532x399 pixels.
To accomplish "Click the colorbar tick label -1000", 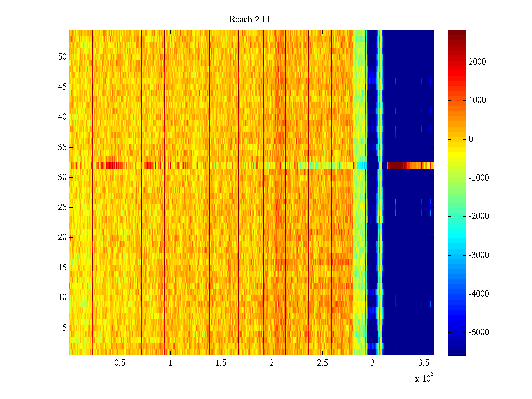I will coord(479,178).
